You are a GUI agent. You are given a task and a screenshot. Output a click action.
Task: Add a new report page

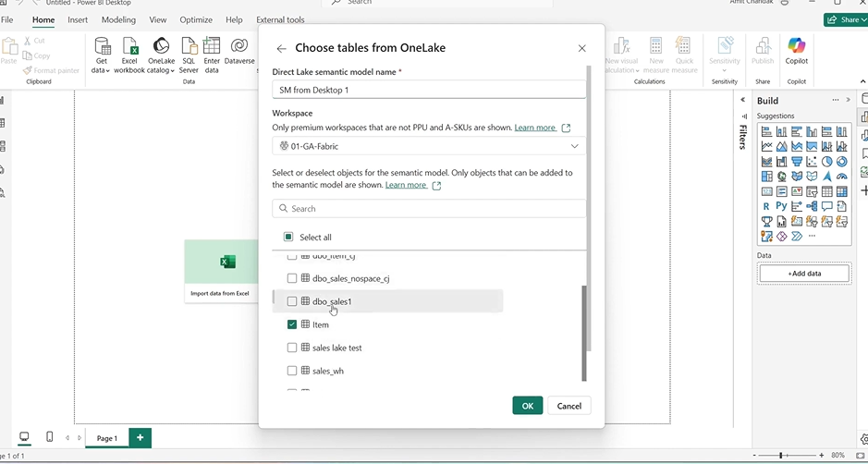pyautogui.click(x=141, y=437)
